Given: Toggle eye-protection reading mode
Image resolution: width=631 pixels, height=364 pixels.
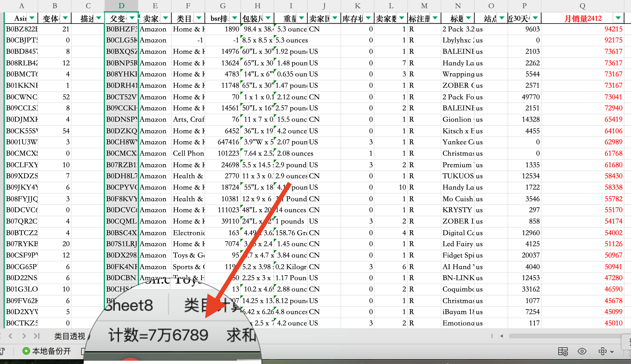Looking at the screenshot, I should click(x=582, y=351).
